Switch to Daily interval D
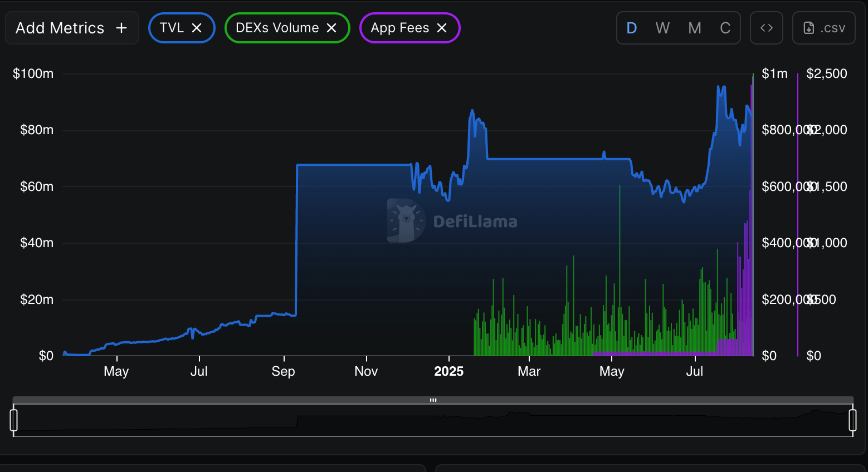 pos(632,28)
